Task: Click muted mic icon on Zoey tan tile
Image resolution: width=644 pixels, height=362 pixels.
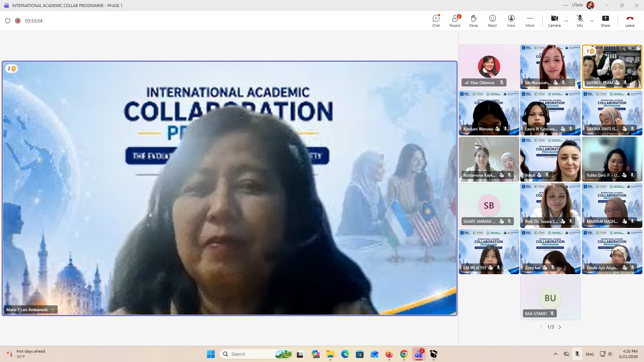Action: click(x=553, y=267)
